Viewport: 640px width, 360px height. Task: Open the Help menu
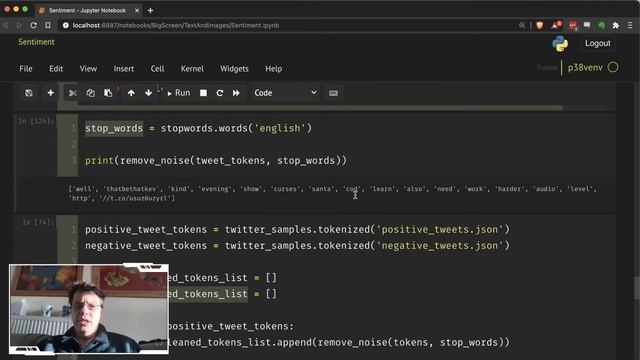[x=273, y=69]
